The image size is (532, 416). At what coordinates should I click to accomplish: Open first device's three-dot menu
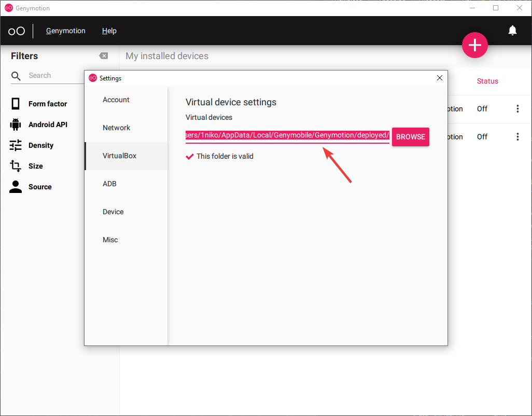[517, 109]
